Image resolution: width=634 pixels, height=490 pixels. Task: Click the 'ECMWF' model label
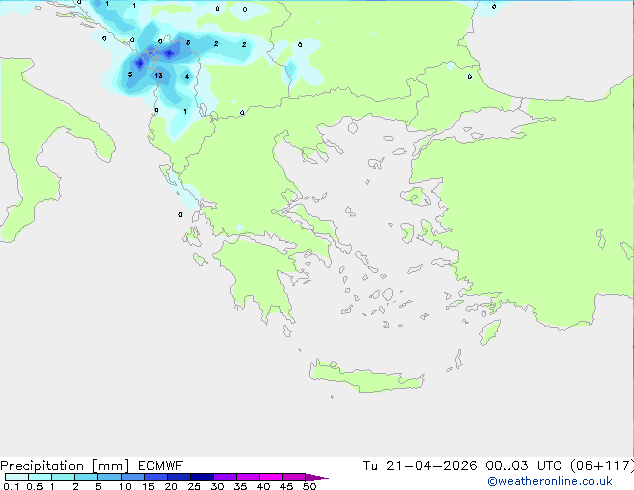coord(161,466)
